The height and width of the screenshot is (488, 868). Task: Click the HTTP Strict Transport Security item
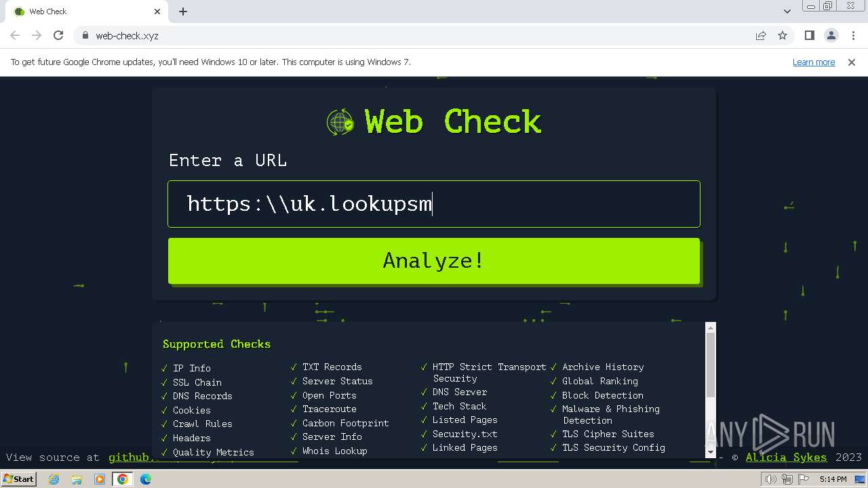[489, 373]
